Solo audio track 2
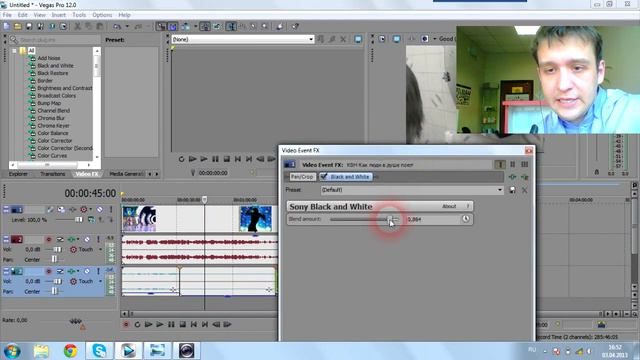The height and width of the screenshot is (360, 640). (x=98, y=239)
